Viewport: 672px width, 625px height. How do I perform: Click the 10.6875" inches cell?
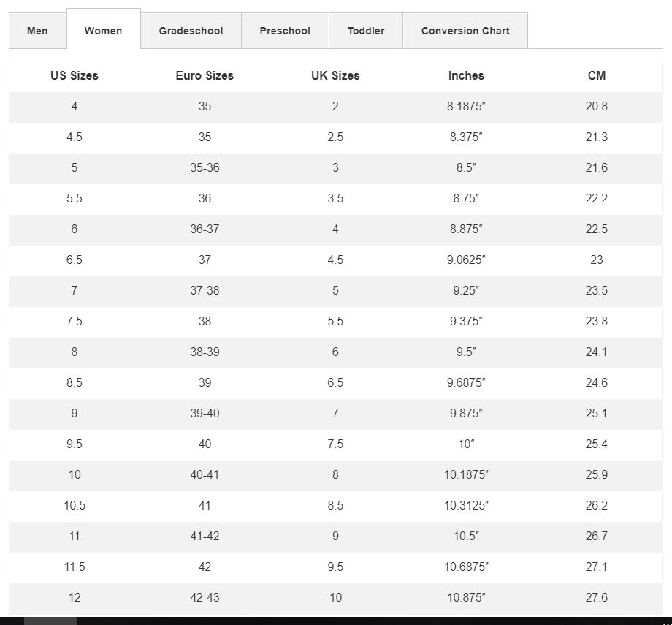[x=466, y=567]
